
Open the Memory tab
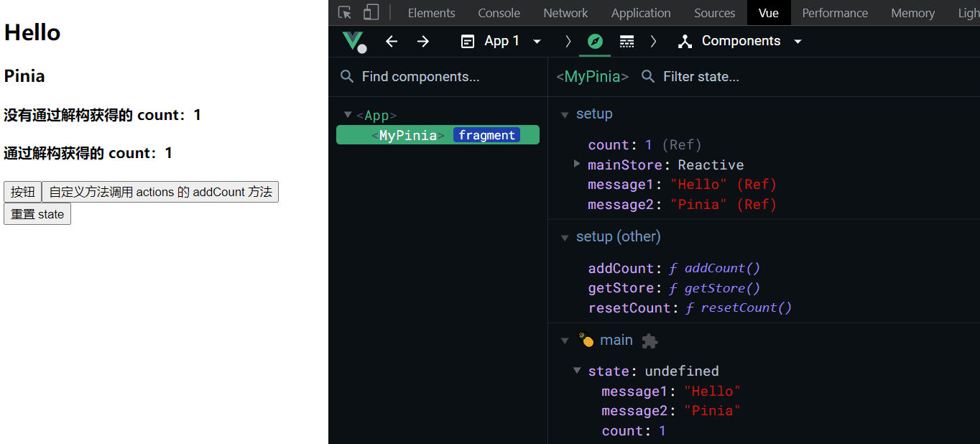[912, 13]
